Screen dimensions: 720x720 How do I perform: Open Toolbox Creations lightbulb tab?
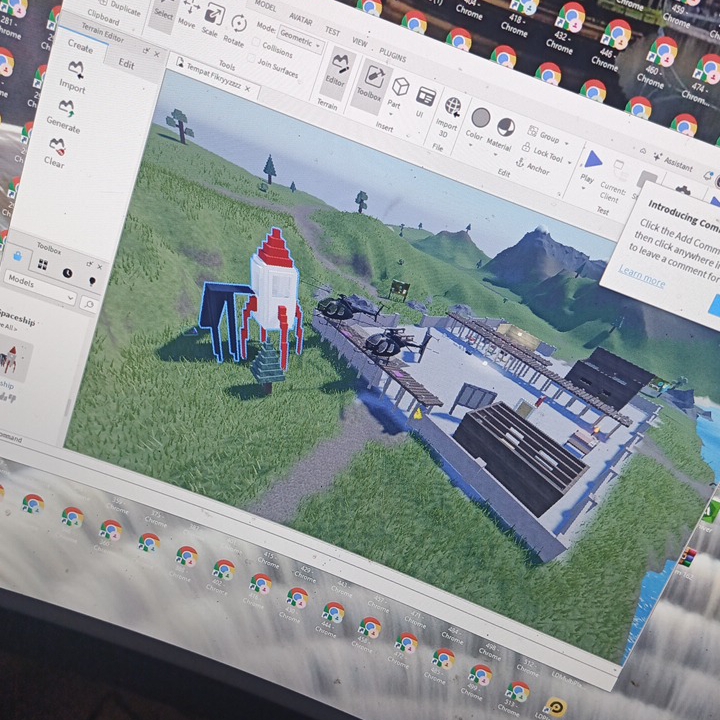click(92, 281)
